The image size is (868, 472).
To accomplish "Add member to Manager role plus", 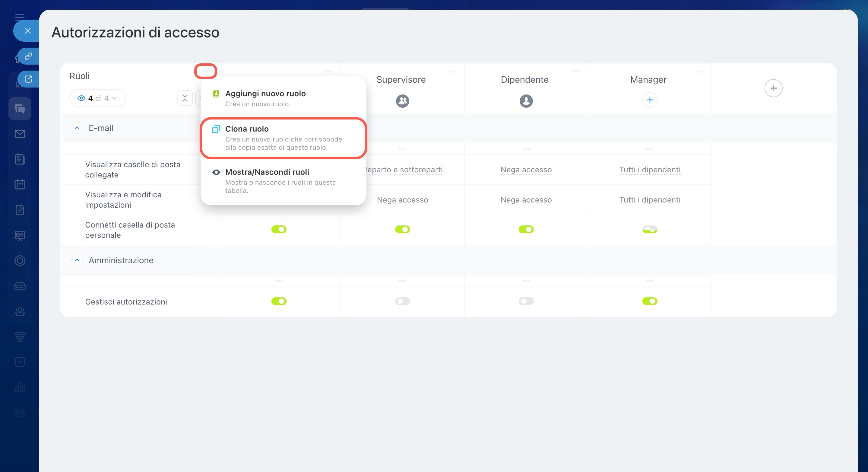I will point(650,100).
